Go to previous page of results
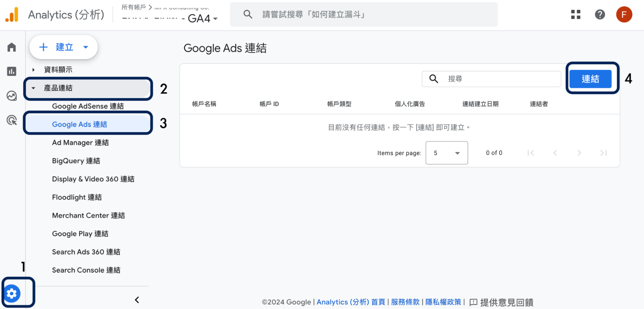Viewport: 644px width, 309px height. click(555, 153)
